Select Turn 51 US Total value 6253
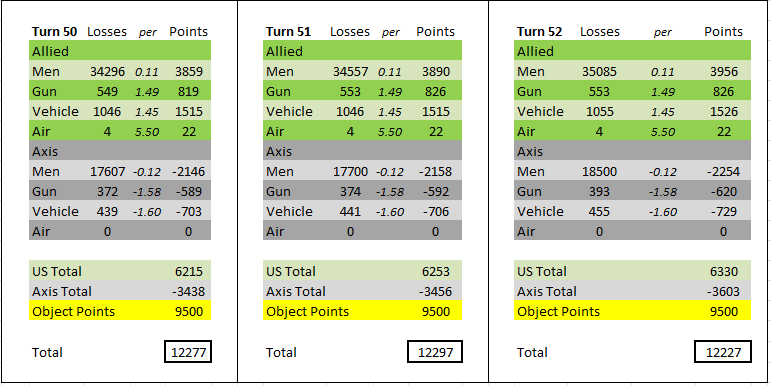This screenshot has width=771, height=385. pyautogui.click(x=435, y=271)
